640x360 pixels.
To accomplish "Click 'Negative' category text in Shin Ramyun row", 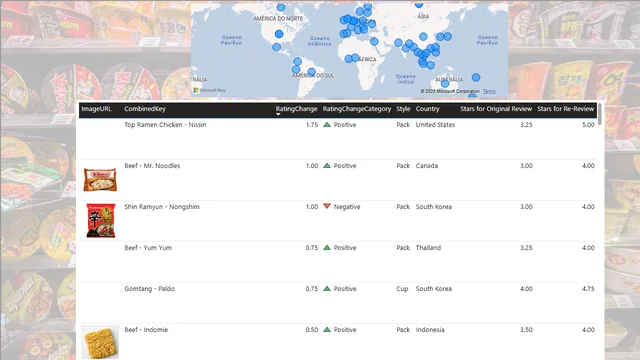I will coord(347,207).
